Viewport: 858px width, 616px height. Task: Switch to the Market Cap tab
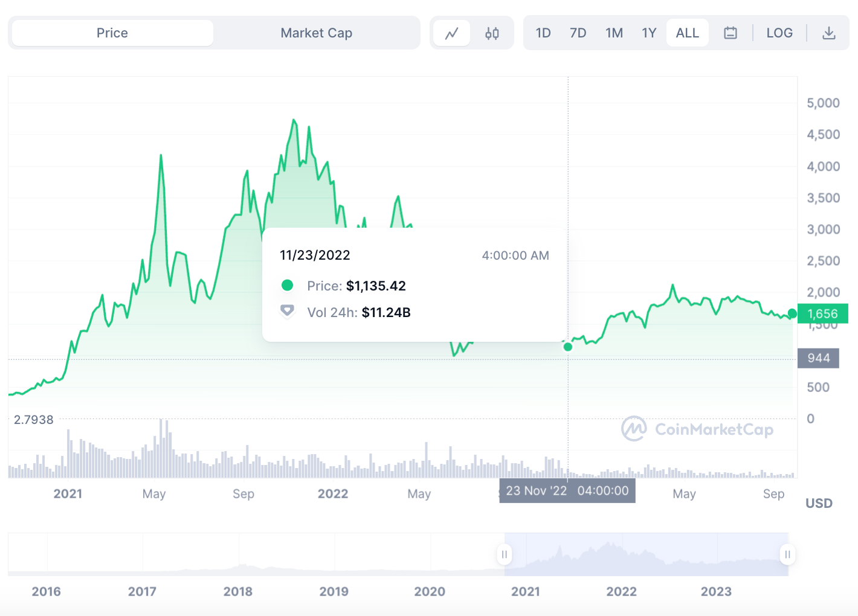tap(316, 33)
